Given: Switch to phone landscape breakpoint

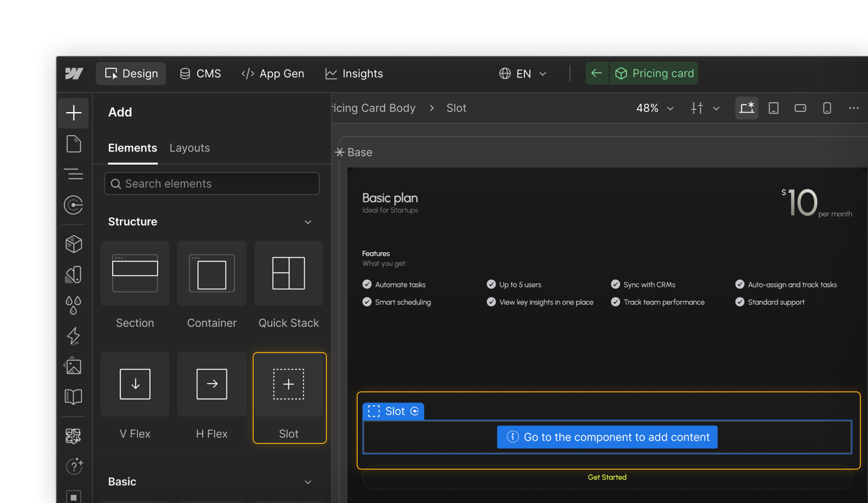Looking at the screenshot, I should [x=800, y=108].
